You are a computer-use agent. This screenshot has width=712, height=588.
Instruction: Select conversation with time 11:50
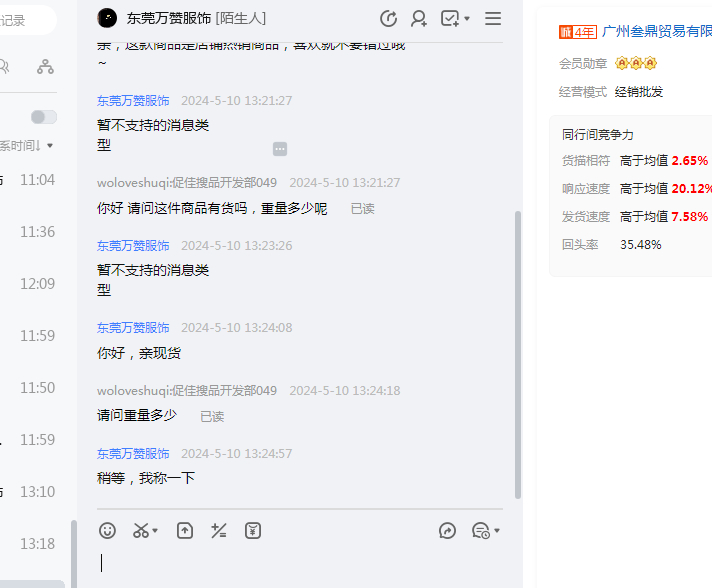[37, 388]
